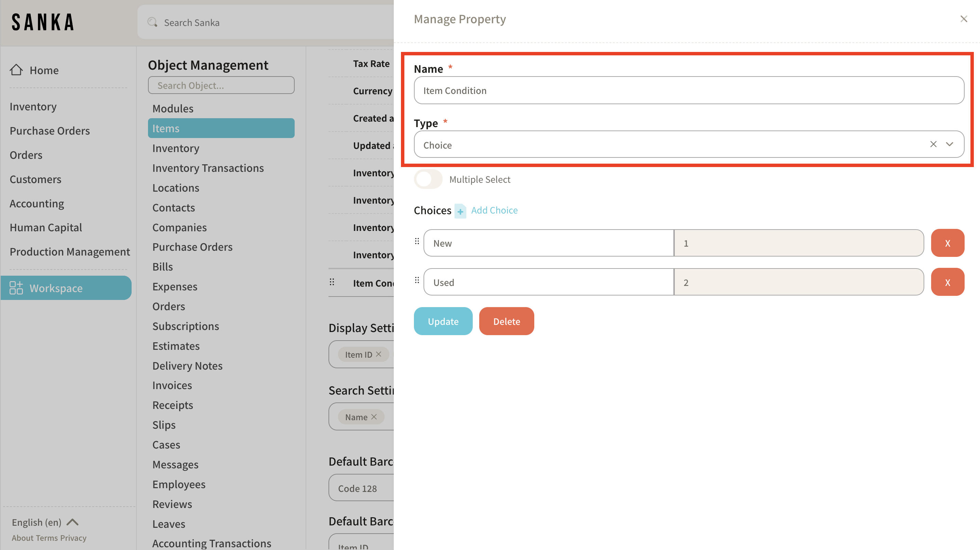Click the Update button

point(443,321)
